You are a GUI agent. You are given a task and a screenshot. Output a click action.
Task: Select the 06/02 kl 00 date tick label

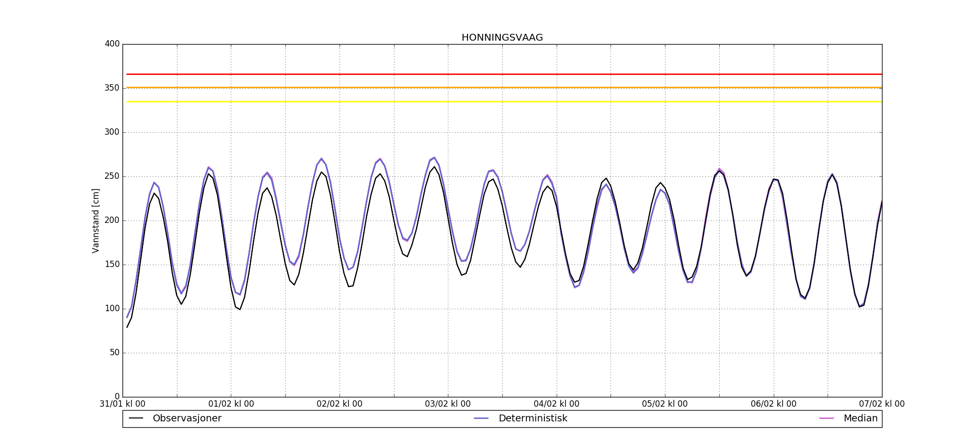pos(773,404)
